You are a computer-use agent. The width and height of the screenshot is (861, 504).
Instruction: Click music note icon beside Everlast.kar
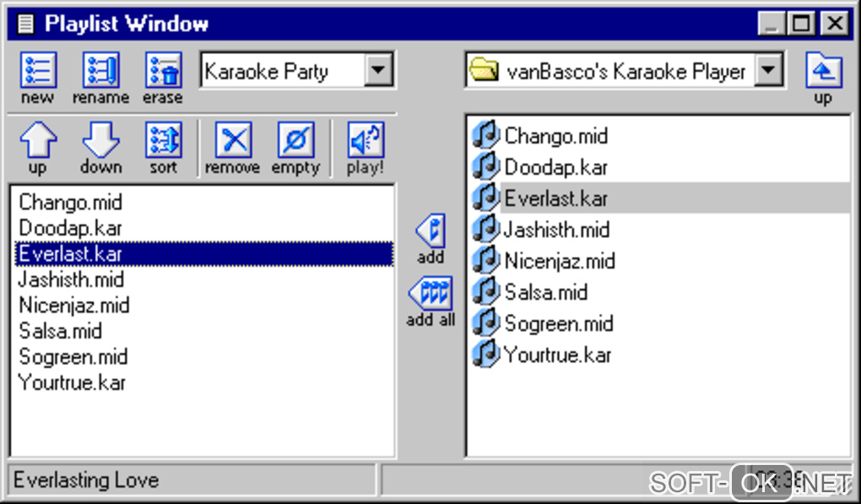(x=485, y=198)
